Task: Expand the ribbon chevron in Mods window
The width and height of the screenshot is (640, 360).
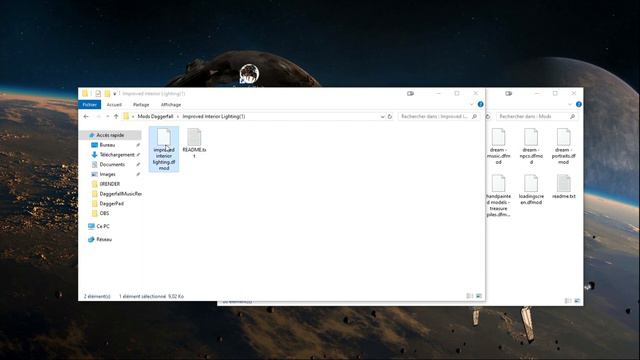Action: pos(570,104)
